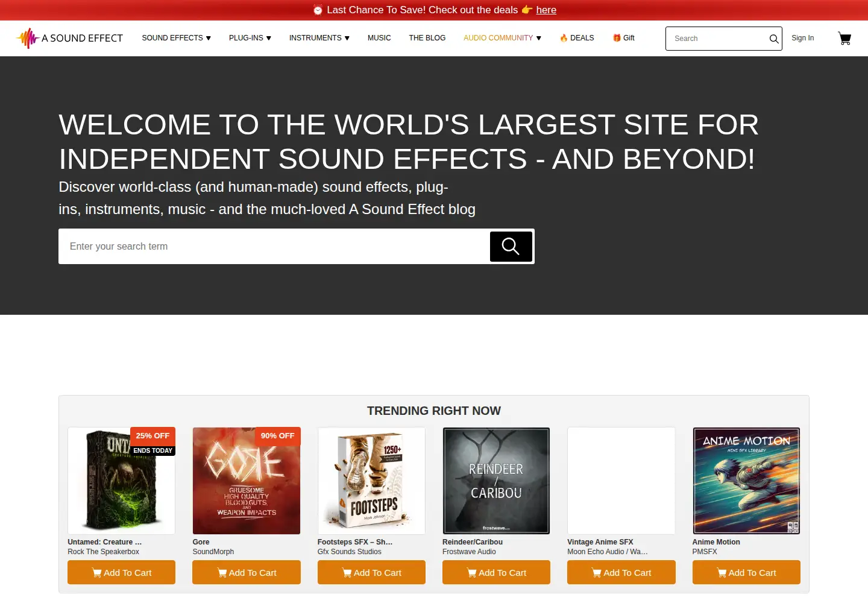Screen dimensions: 868x603
Task: Add Untamed: Creature to cart
Action: coord(121,572)
